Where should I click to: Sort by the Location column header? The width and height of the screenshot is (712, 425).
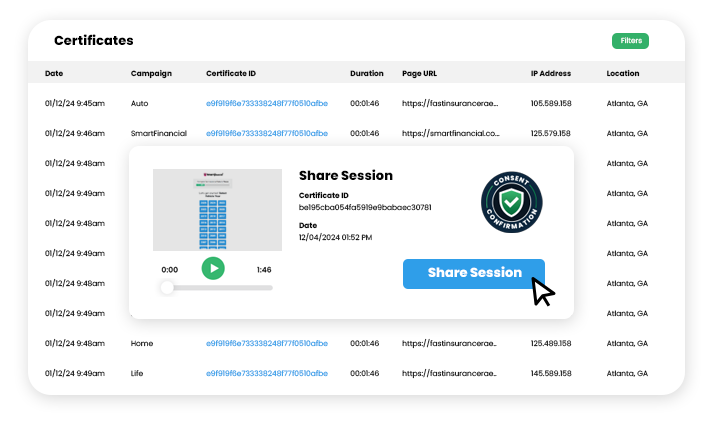pyautogui.click(x=623, y=74)
